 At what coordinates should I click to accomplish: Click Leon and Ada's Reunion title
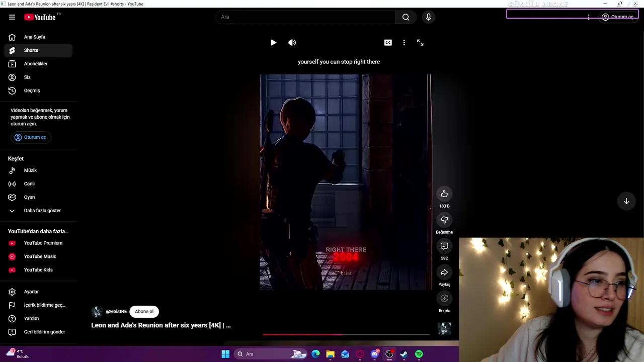click(x=161, y=325)
